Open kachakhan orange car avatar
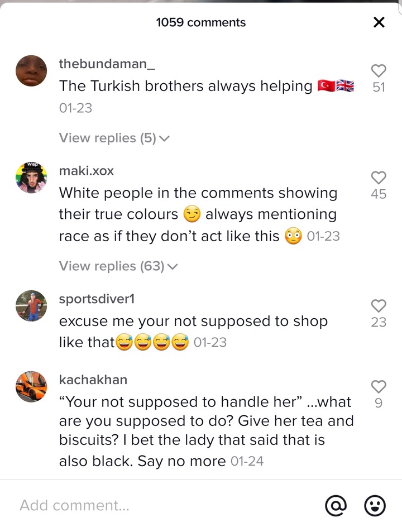This screenshot has width=402, height=532. point(31,386)
